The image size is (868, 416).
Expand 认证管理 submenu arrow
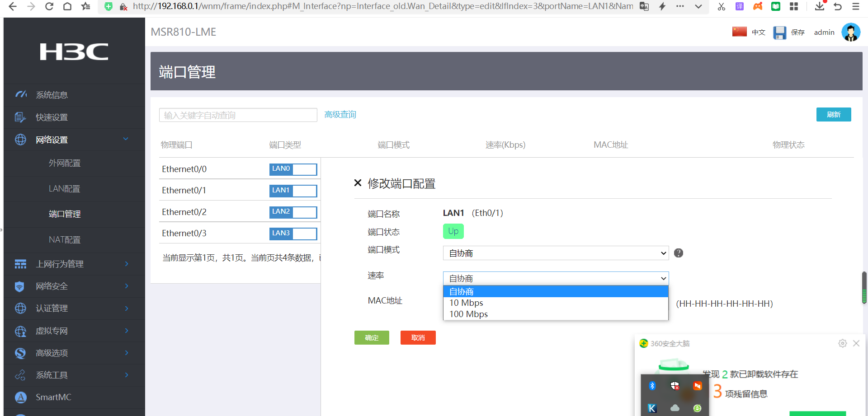(x=127, y=308)
